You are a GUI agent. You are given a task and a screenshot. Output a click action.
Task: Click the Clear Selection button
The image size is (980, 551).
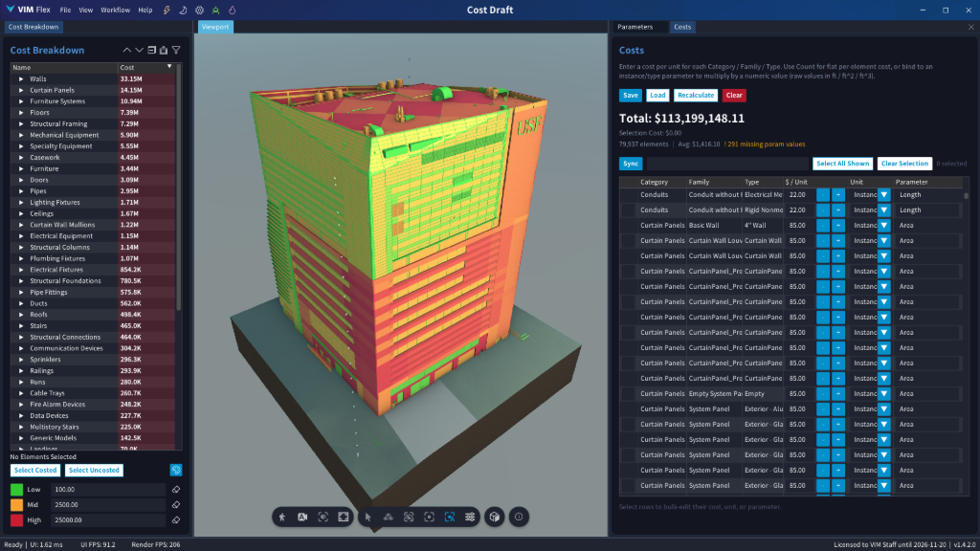[904, 164]
